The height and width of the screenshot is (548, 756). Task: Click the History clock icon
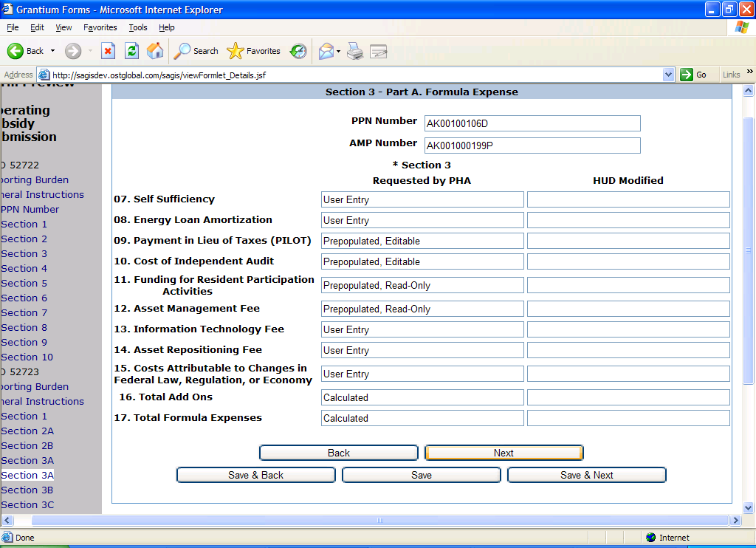[298, 51]
